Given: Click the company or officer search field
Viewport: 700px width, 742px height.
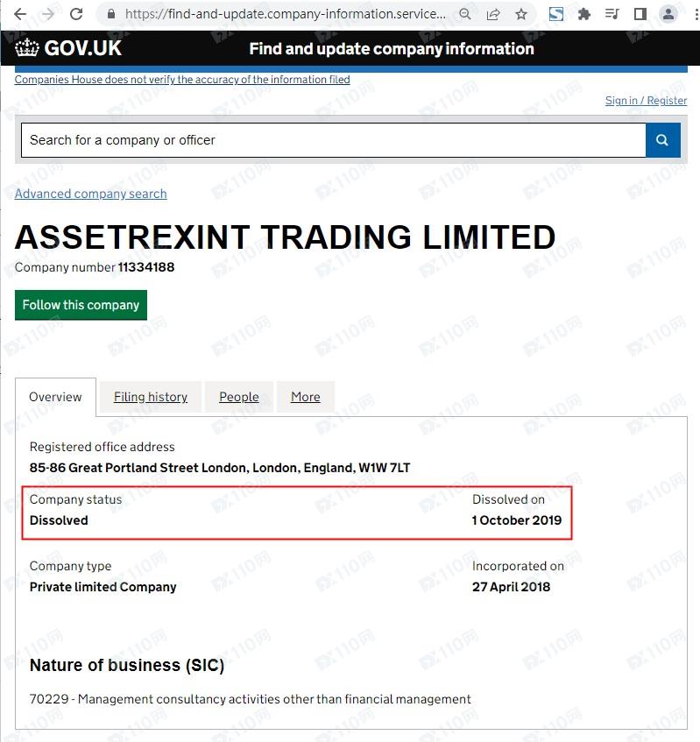Looking at the screenshot, I should point(333,140).
